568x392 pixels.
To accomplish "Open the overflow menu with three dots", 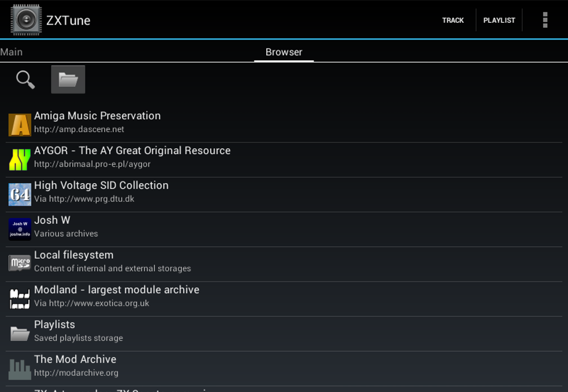I will tap(545, 19).
